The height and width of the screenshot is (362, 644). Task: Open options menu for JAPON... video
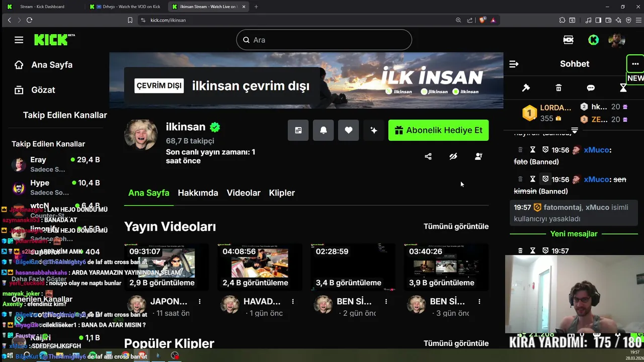click(x=200, y=302)
